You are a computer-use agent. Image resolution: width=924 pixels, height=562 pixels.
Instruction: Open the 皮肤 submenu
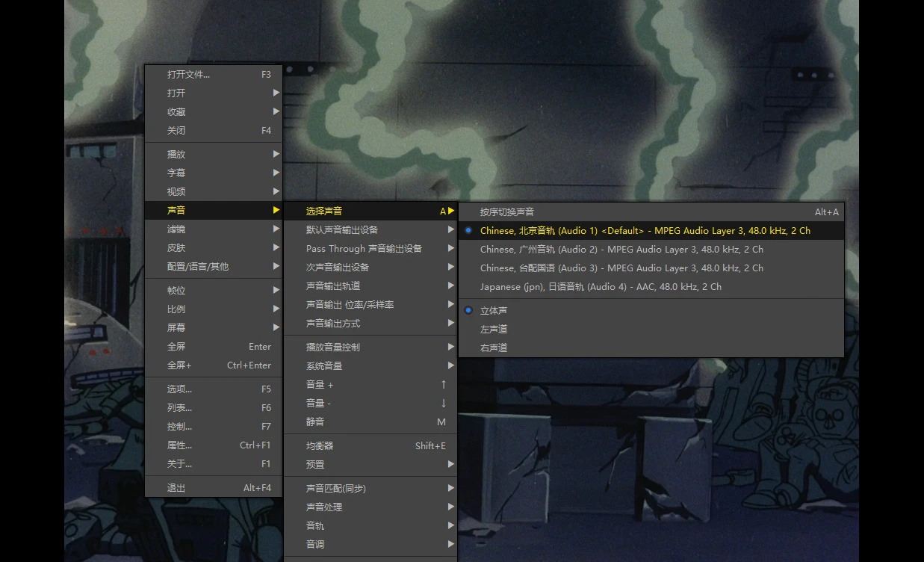pyautogui.click(x=214, y=247)
